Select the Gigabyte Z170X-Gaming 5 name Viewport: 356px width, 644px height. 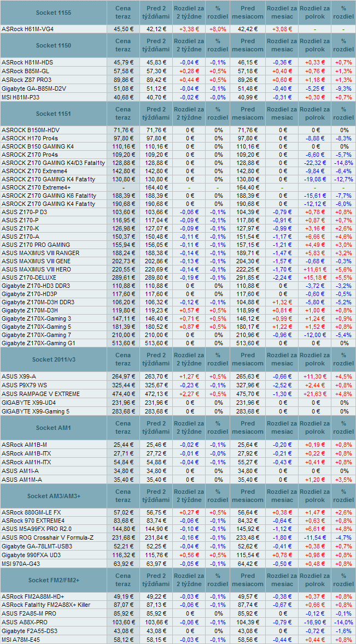click(x=36, y=326)
